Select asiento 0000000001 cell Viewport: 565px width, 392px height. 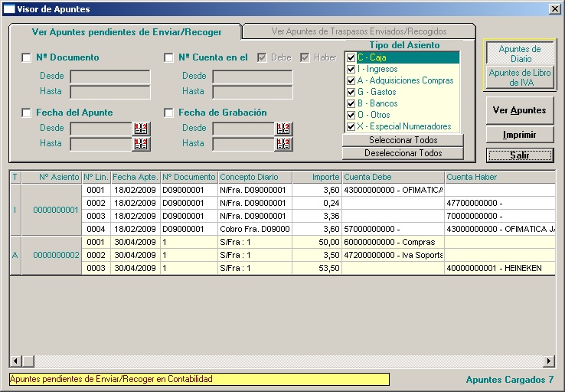pos(52,210)
